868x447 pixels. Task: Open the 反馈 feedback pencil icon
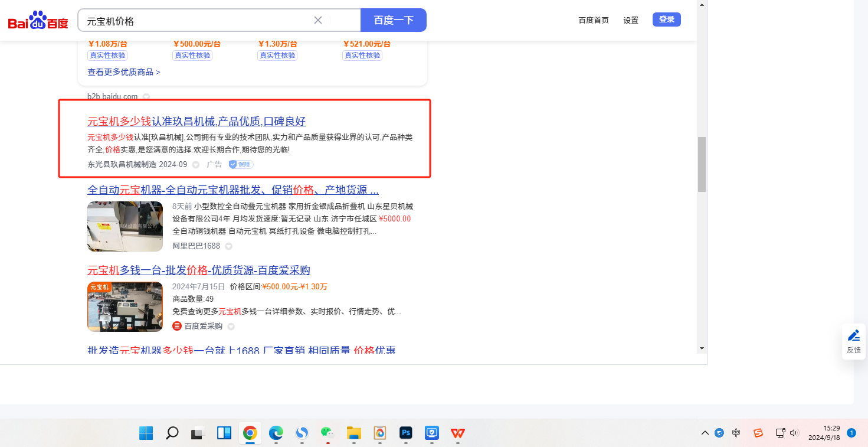(853, 336)
